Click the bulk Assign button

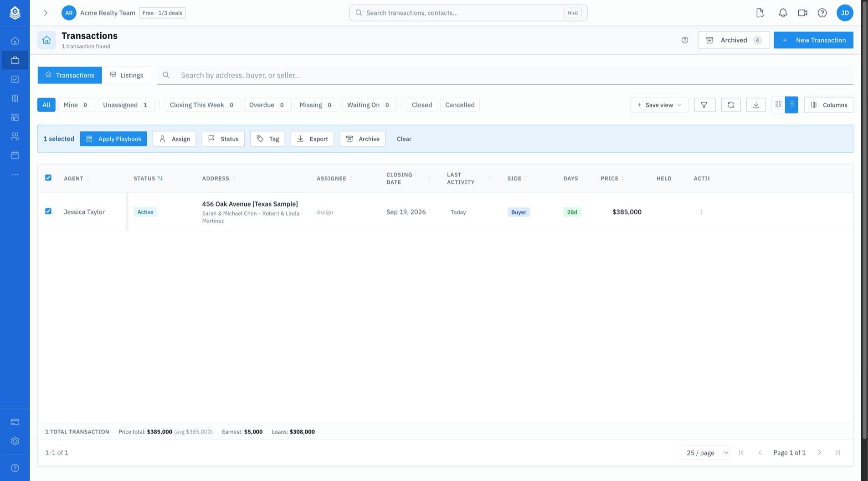174,139
